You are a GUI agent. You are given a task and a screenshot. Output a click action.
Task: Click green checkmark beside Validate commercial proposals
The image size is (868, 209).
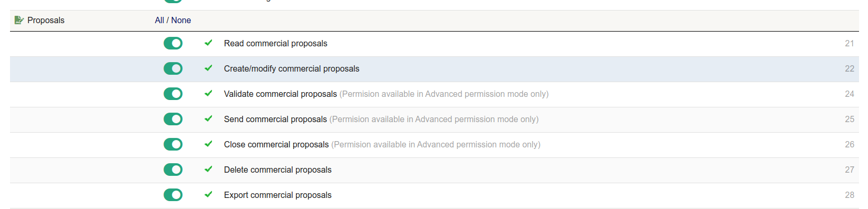coord(208,93)
